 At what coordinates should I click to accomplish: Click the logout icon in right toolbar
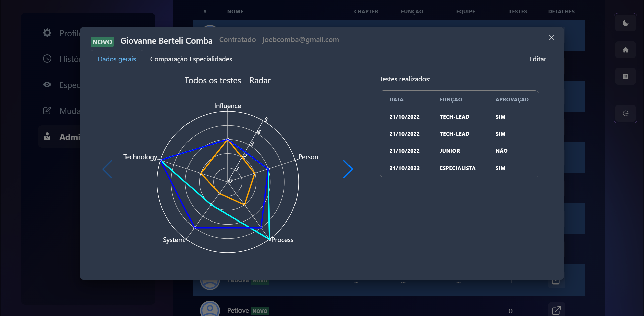(x=625, y=113)
